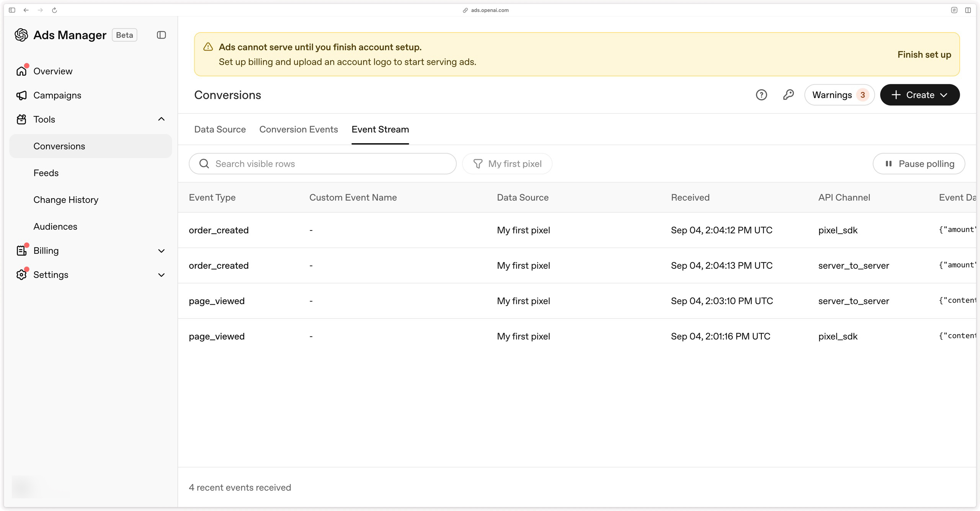Click Finish set up link
980x511 pixels.
[x=924, y=54]
